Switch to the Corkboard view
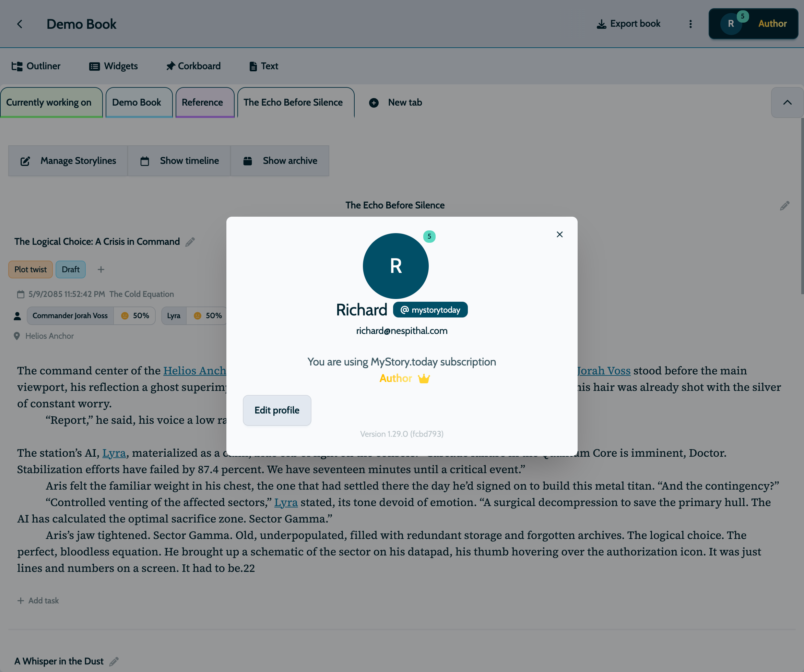 point(193,66)
